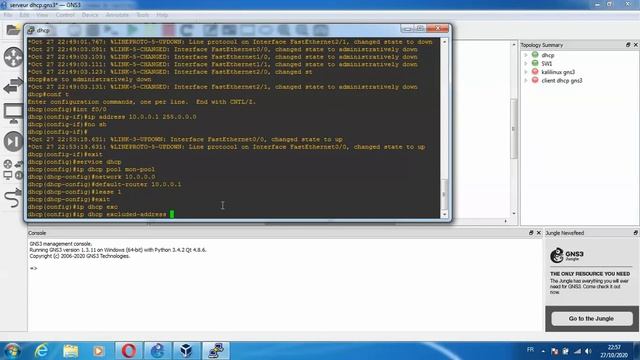This screenshot has height=360, width=640.
Task: Close the Topology Summary panel
Action: pos(636,45)
